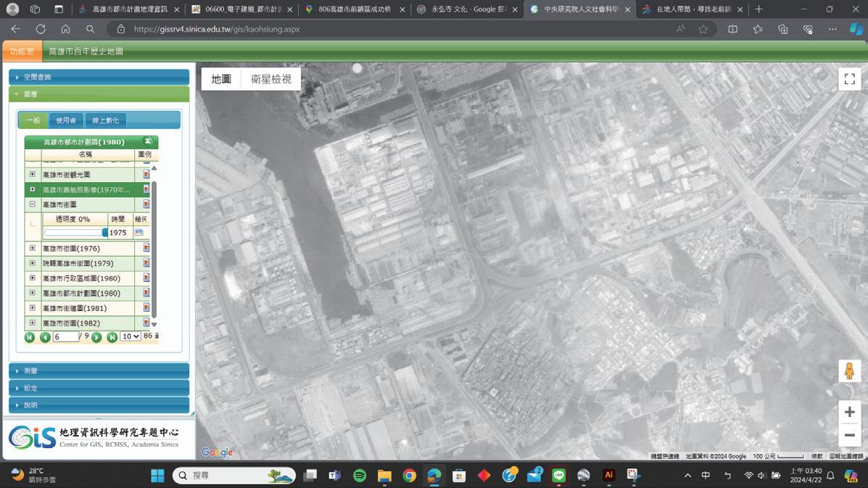
Task: Expand 說明 accordion section
Action: tap(99, 405)
